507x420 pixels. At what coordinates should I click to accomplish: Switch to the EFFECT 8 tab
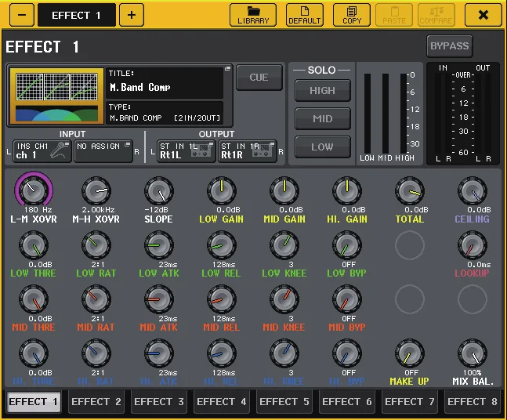tap(473, 401)
